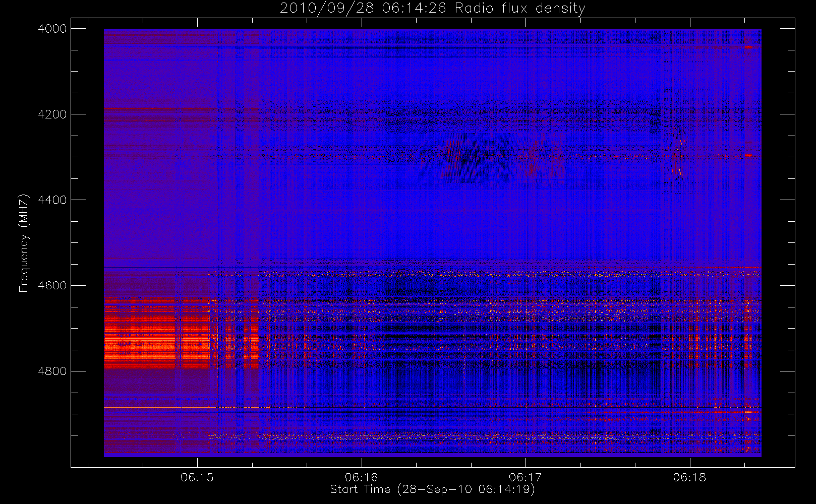Click the plot title "2010/09/28 06:14:26 Radio flux density"
This screenshot has height=504, width=816.
tap(433, 8)
